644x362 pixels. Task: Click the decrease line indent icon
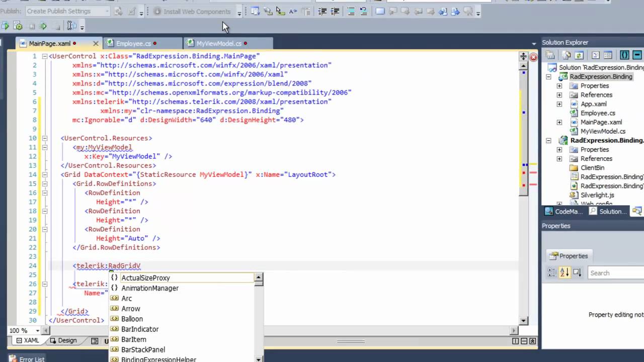tap(323, 11)
